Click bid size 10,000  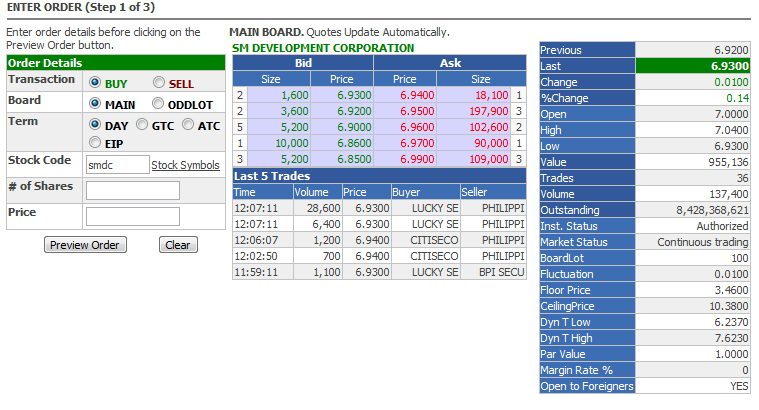pos(291,143)
